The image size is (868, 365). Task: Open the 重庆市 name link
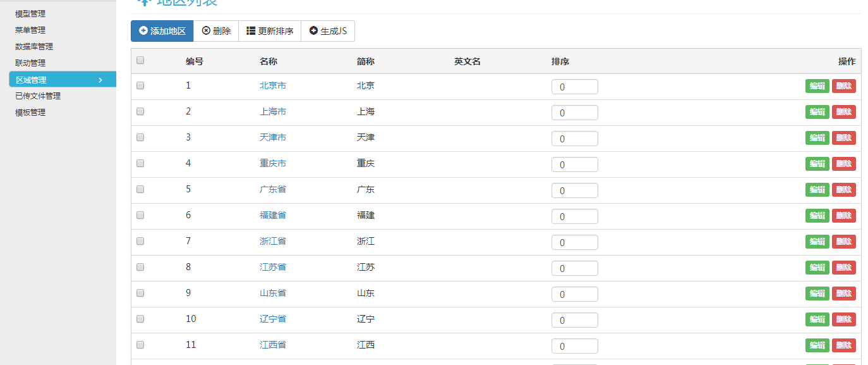pos(273,163)
